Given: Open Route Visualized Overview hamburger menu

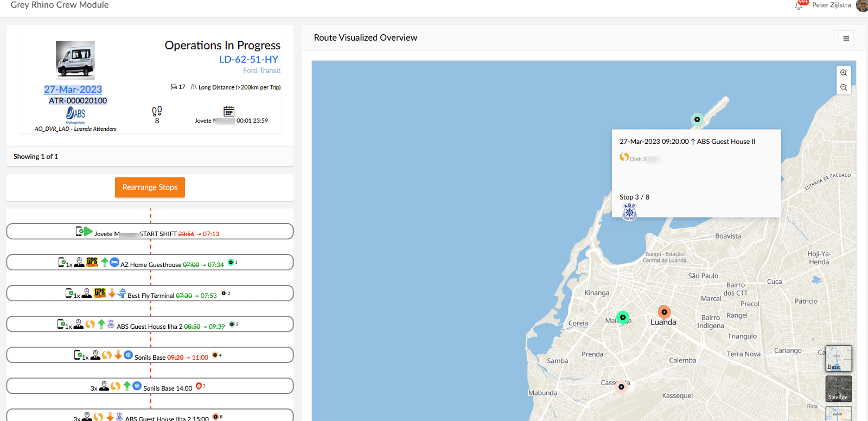Looking at the screenshot, I should 846,38.
